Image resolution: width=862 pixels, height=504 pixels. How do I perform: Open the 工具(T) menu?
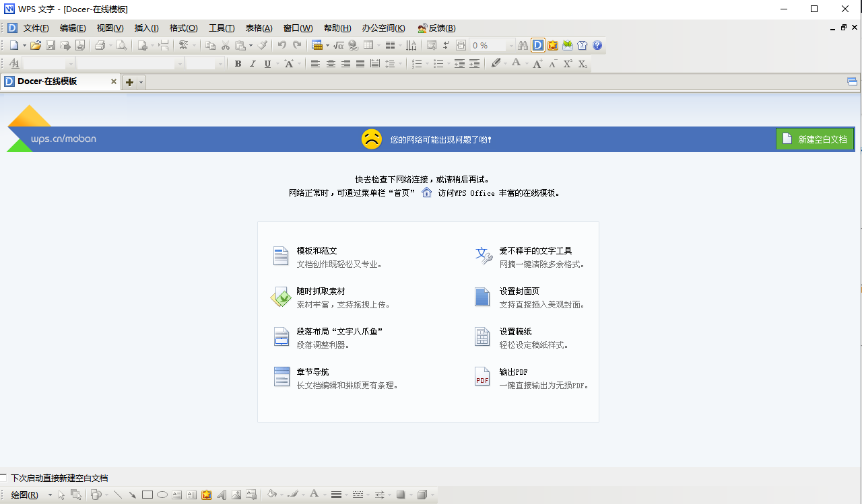click(x=222, y=28)
